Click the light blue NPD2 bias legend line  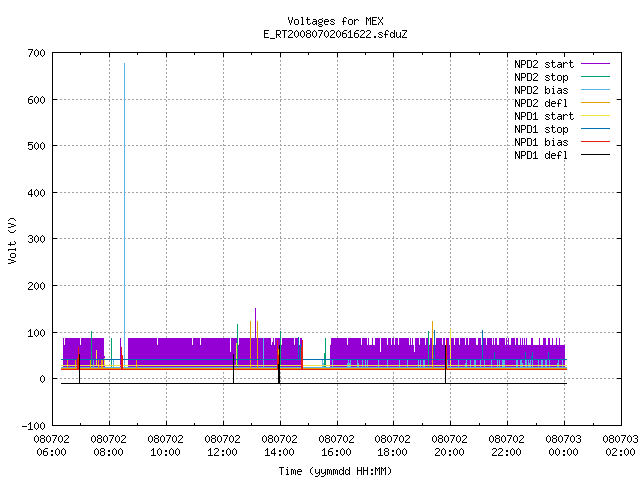pos(595,90)
